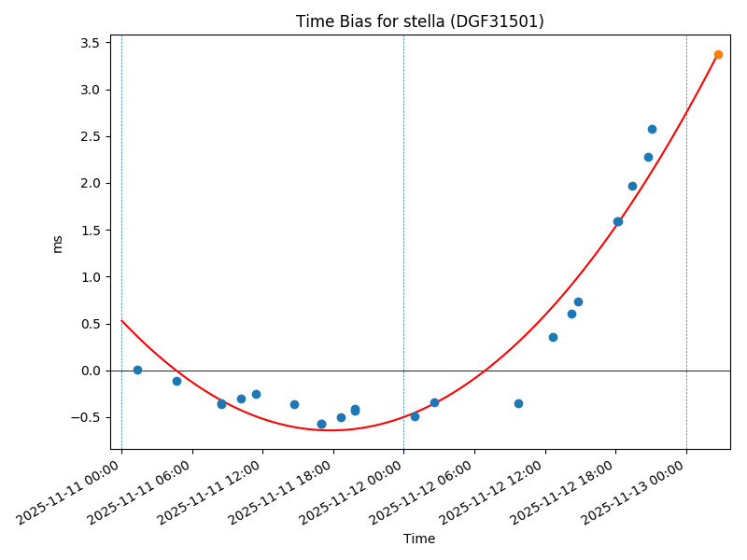The width and height of the screenshot is (747, 560).
Task: Click the plot title 'Time Bias for stella'
Action: point(419,21)
